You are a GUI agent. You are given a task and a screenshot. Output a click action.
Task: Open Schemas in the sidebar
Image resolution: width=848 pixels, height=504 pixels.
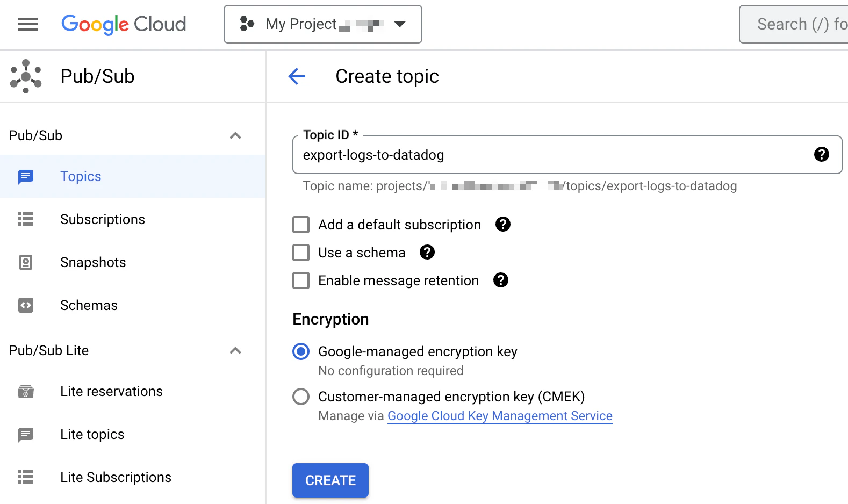coord(133,305)
